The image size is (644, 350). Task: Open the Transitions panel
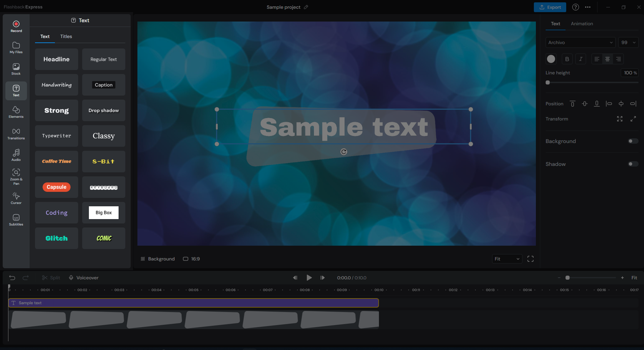pyautogui.click(x=16, y=134)
